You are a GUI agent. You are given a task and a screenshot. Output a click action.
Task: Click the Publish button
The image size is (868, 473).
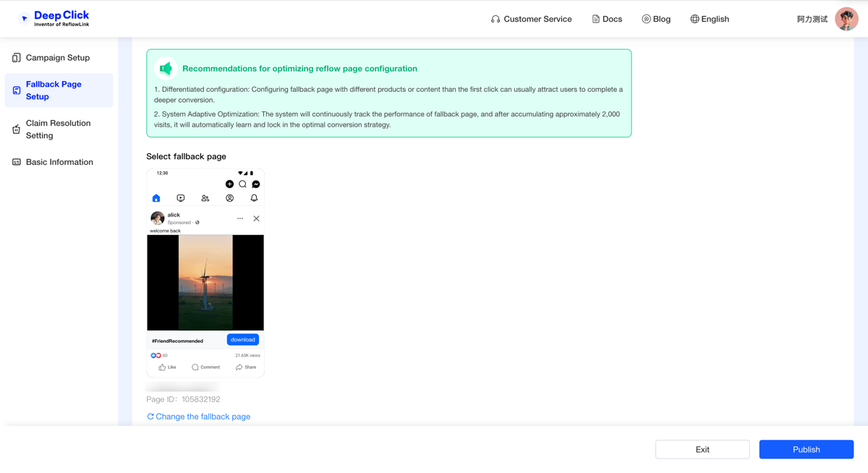click(807, 449)
